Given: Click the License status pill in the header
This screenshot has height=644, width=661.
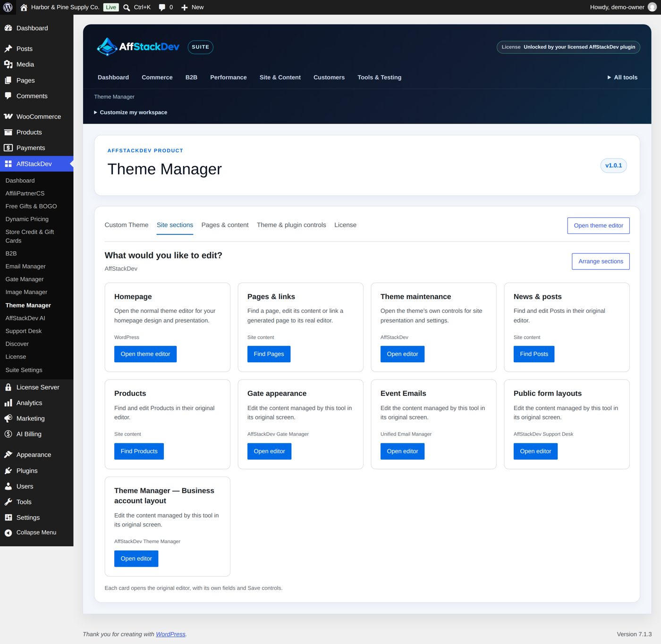Looking at the screenshot, I should (x=568, y=47).
